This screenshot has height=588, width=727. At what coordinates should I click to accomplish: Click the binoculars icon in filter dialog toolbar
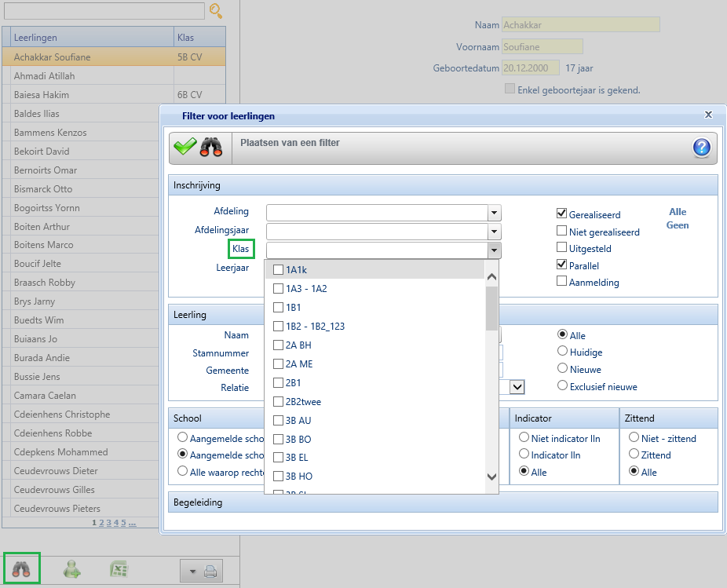pos(211,148)
